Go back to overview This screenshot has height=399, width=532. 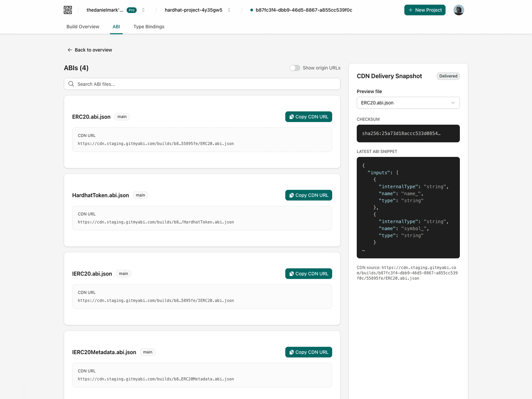(x=90, y=50)
